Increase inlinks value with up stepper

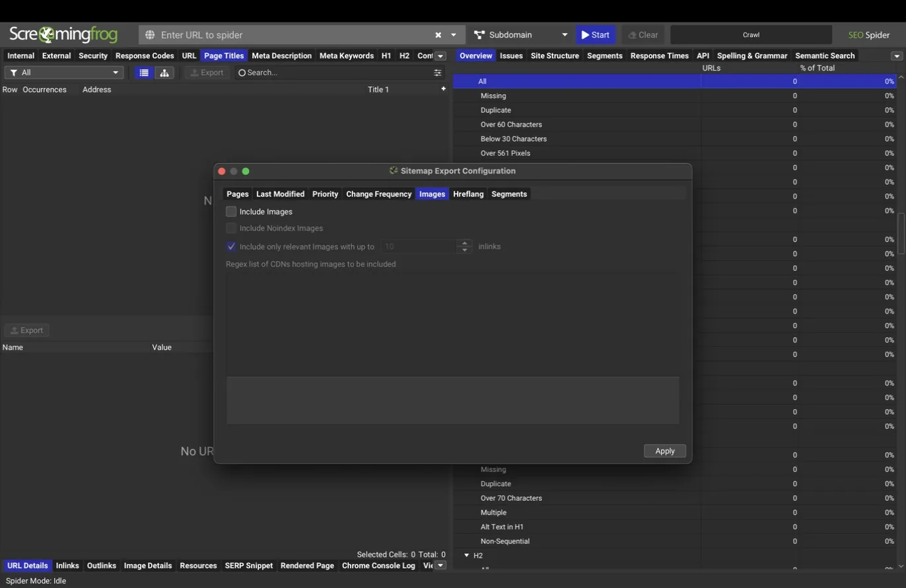point(465,243)
